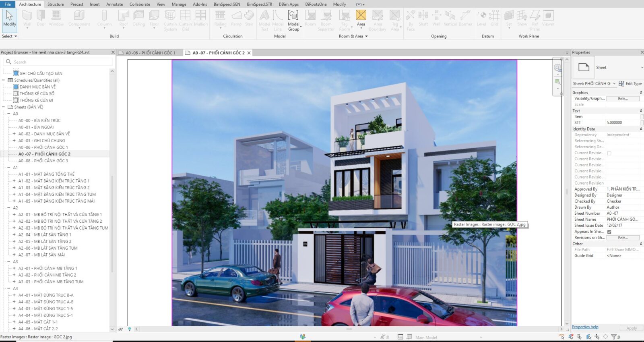Click Edit for Revisions on Sheet
This screenshot has width=644, height=342.
click(623, 238)
